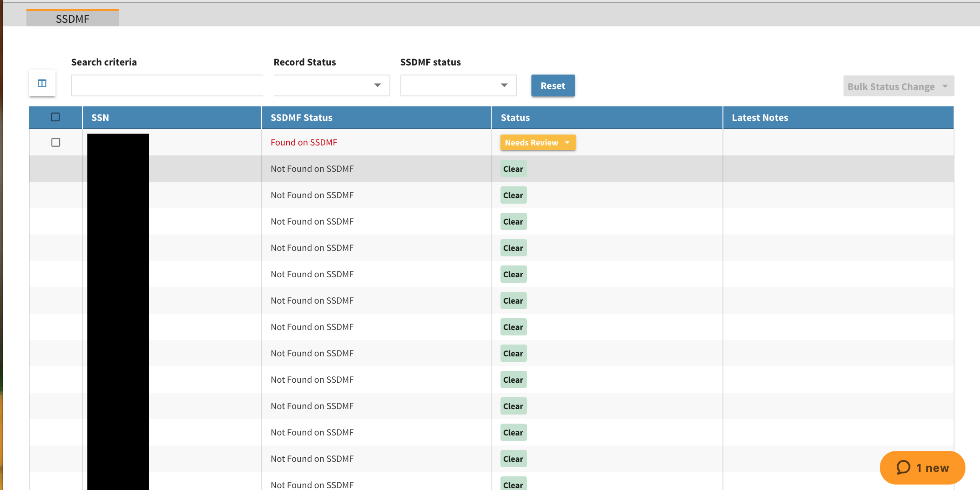This screenshot has width=980, height=490.
Task: Expand the Bulk Status Change menu
Action: pos(898,86)
